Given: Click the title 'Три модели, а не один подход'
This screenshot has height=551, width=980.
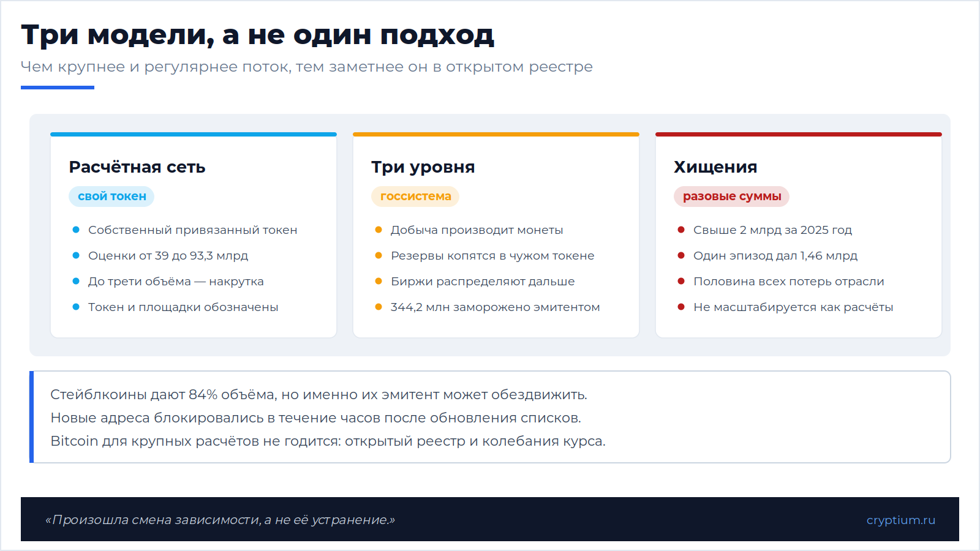Looking at the screenshot, I should 257,35.
